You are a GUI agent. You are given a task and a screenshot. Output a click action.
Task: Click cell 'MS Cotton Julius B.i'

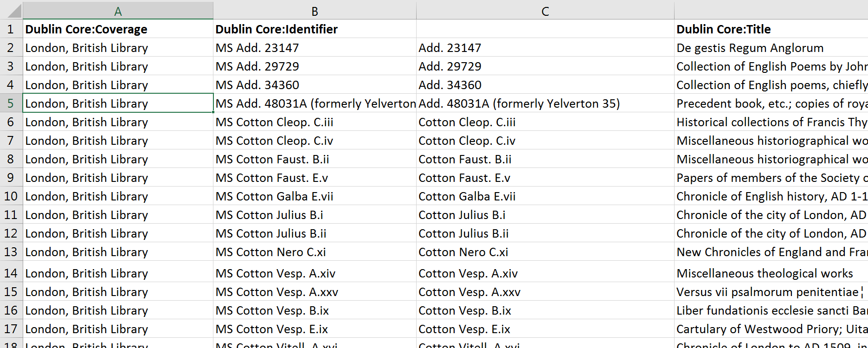pyautogui.click(x=315, y=215)
